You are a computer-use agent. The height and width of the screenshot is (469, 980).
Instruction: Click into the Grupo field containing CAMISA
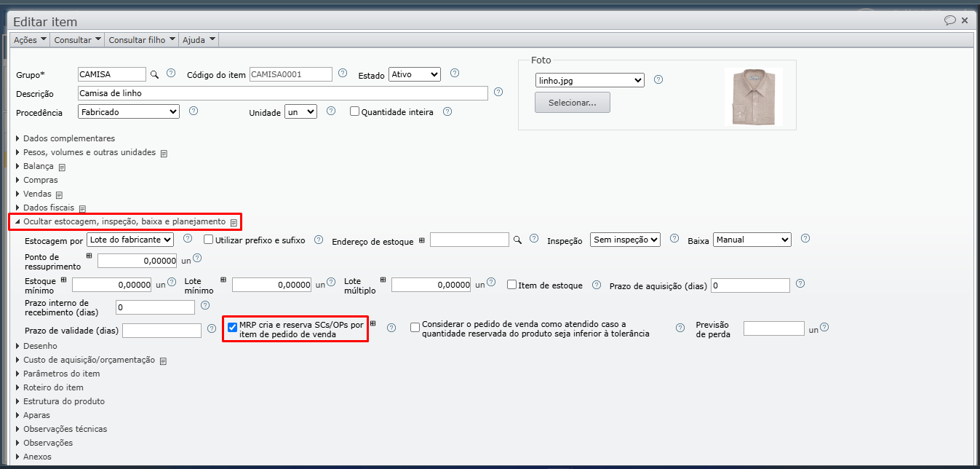click(x=112, y=74)
